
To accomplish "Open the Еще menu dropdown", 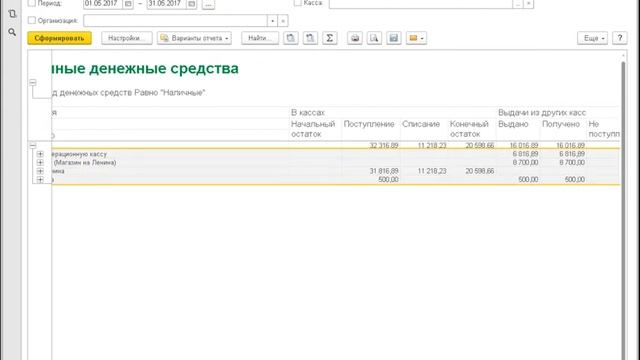I will 592,38.
